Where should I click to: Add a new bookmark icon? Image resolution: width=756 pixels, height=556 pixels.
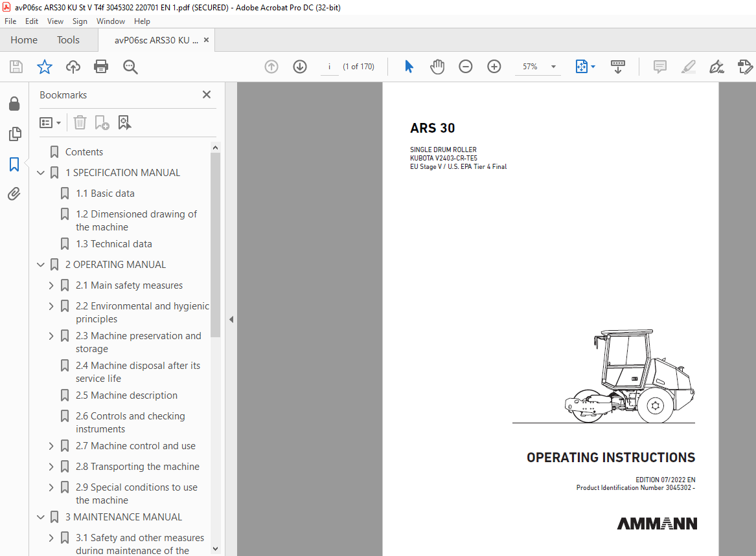click(102, 122)
